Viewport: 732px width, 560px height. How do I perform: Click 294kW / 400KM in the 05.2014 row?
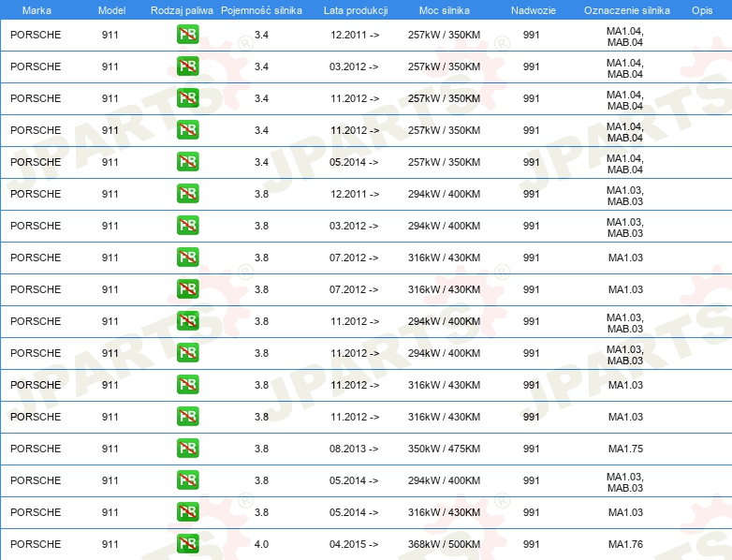444,480
